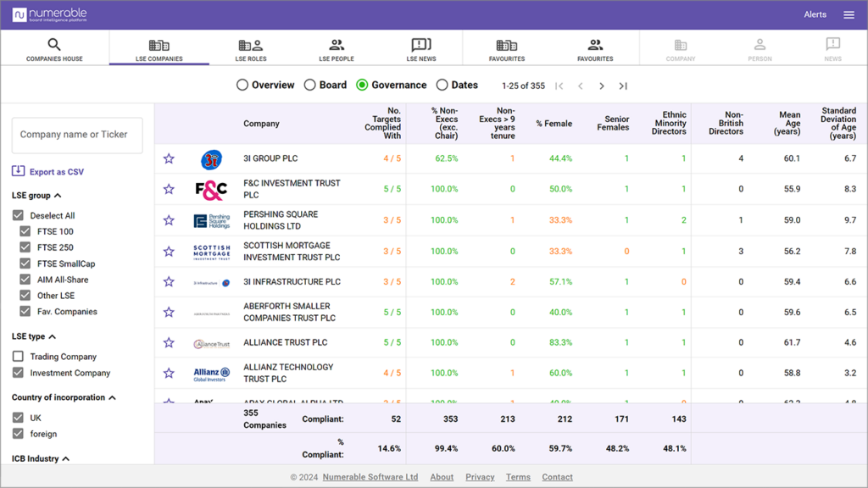Image resolution: width=868 pixels, height=488 pixels.
Task: Collapse the Country of incorporation section
Action: 113,397
